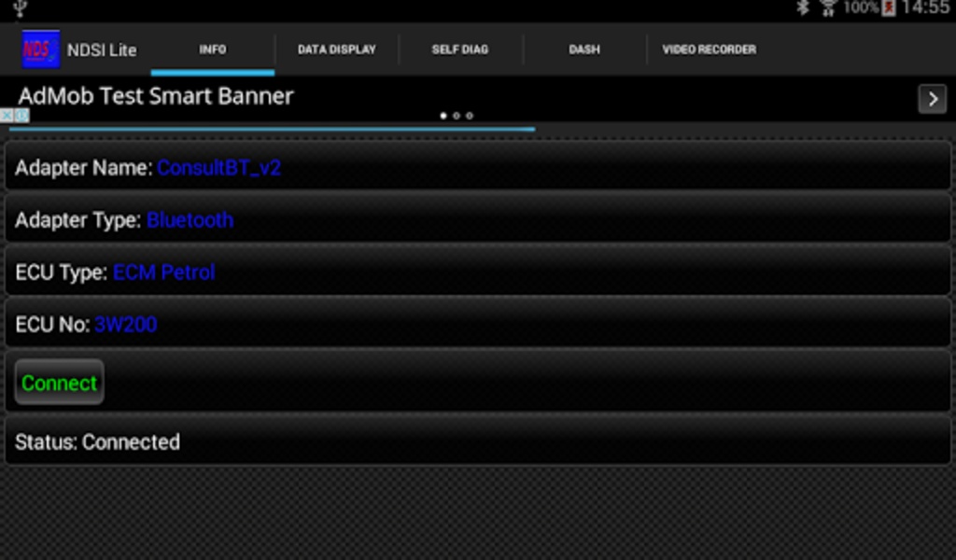Open the VIDEO RECORDER tab
This screenshot has height=560, width=956.
point(710,49)
